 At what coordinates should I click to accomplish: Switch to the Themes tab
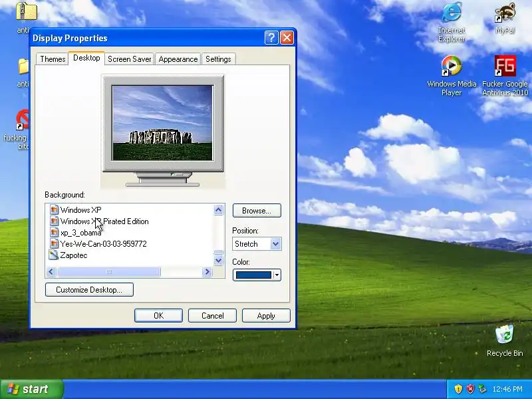pos(53,59)
